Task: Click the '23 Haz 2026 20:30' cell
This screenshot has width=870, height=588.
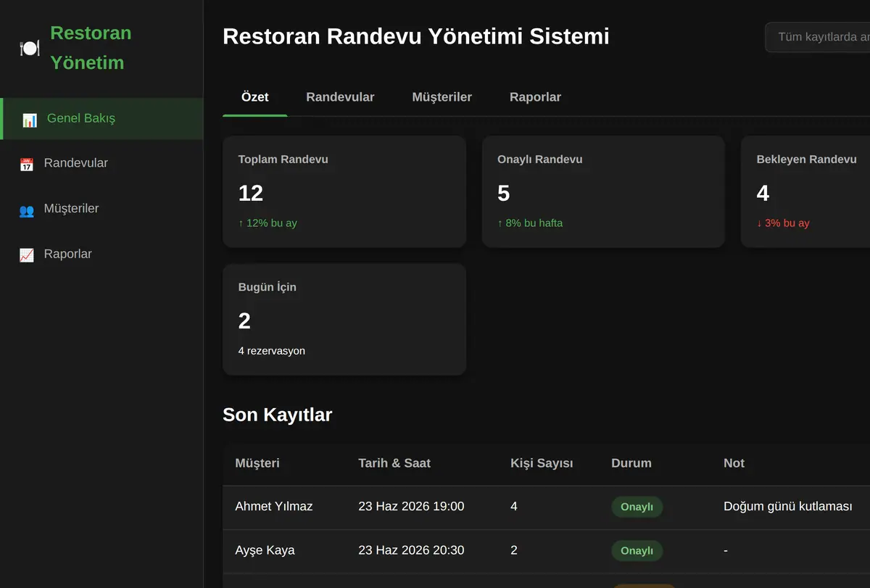Action: pyautogui.click(x=411, y=550)
